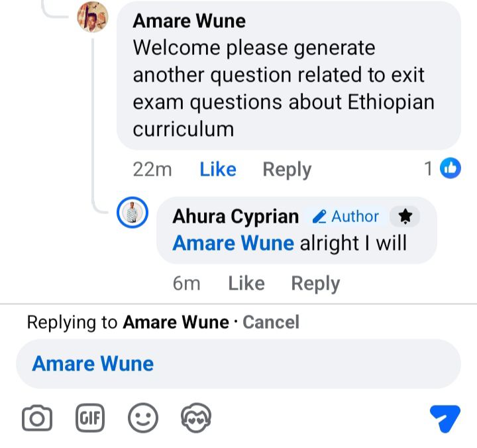The height and width of the screenshot is (448, 477).
Task: Open the smiley emoji picker
Action: pyautogui.click(x=143, y=418)
